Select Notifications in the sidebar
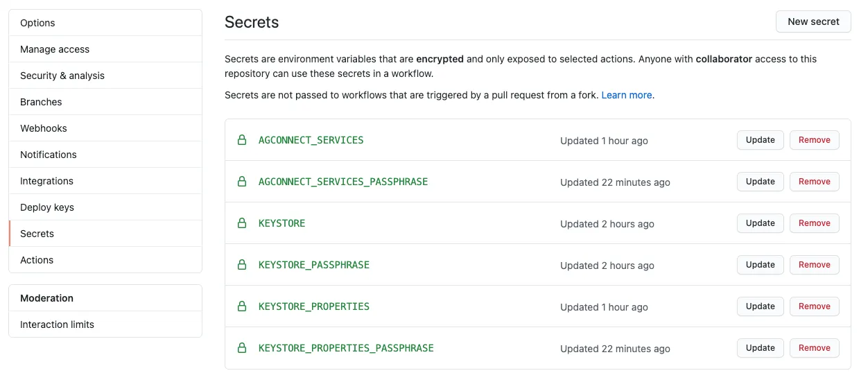The height and width of the screenshot is (382, 868). click(x=105, y=155)
